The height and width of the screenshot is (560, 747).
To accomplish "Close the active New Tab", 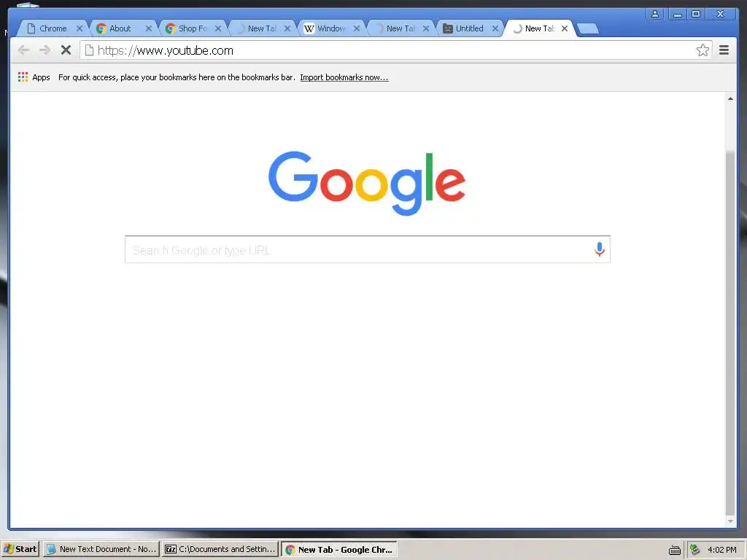I will (565, 28).
